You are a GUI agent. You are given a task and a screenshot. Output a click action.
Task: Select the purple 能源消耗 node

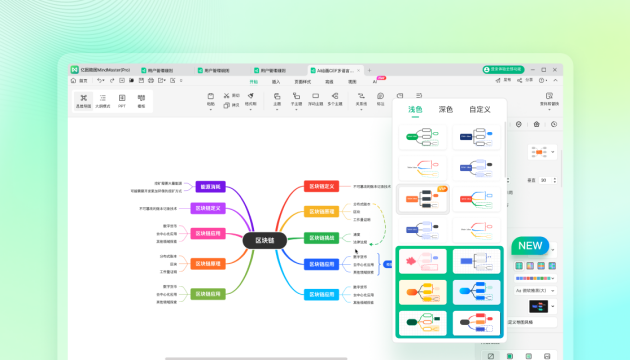click(211, 187)
